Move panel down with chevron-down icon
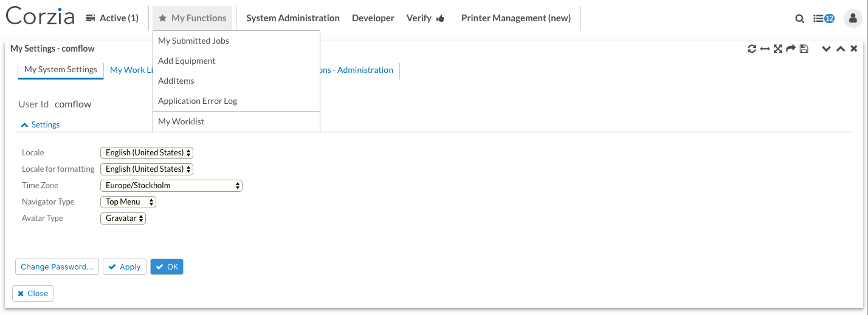The image size is (868, 315). coord(826,49)
